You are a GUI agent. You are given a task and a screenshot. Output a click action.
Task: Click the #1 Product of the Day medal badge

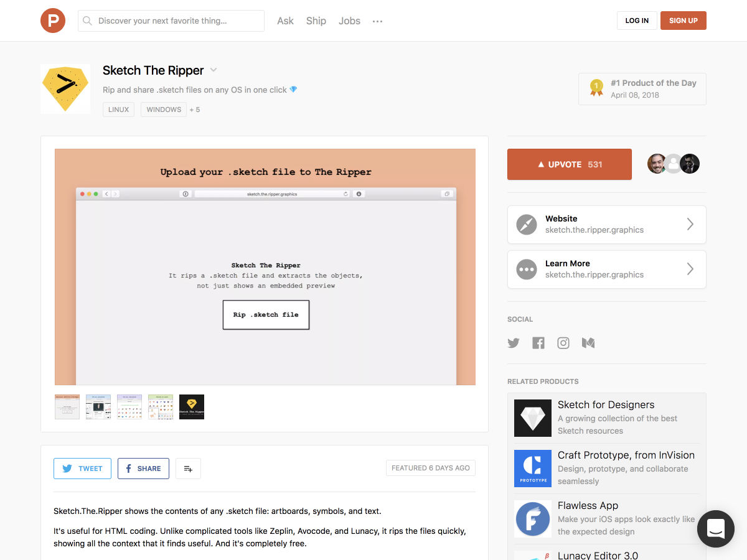(x=597, y=88)
